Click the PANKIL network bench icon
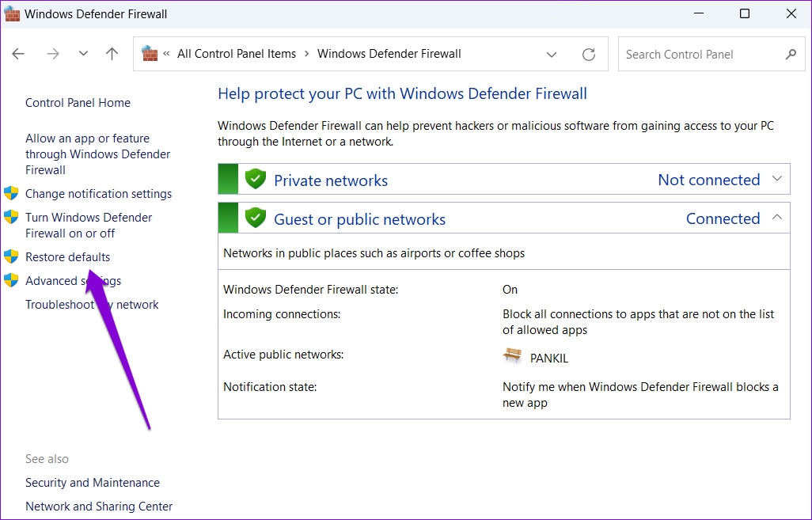Viewport: 812px width, 520px height. coord(512,356)
